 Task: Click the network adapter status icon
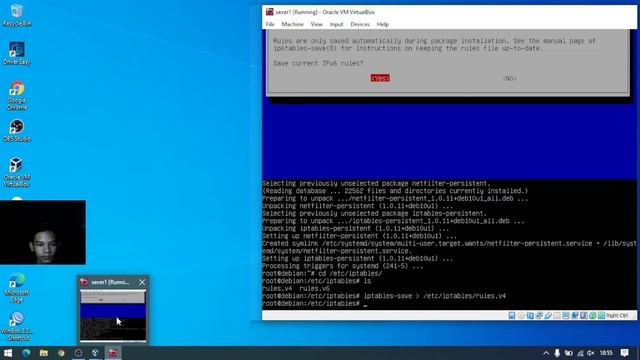click(x=539, y=316)
